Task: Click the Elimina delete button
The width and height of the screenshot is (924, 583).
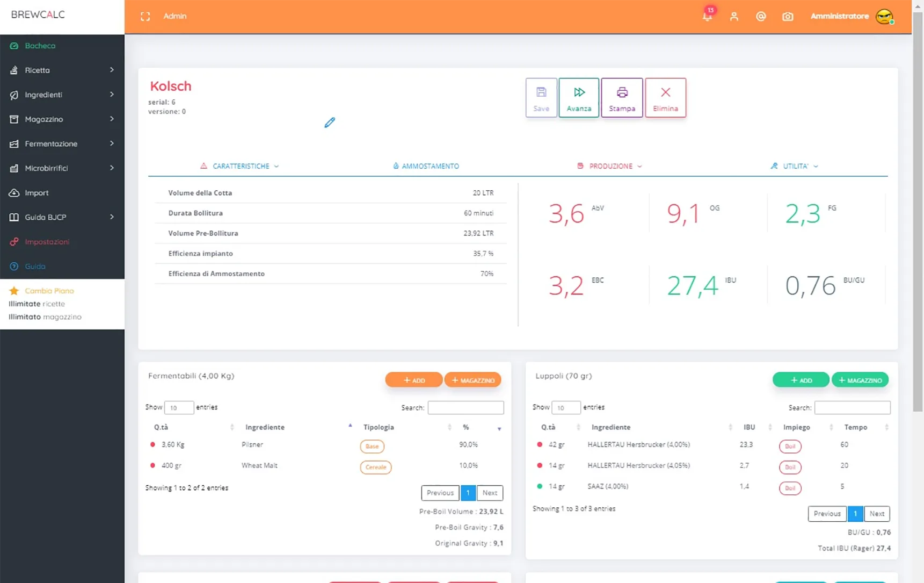Action: [x=665, y=98]
